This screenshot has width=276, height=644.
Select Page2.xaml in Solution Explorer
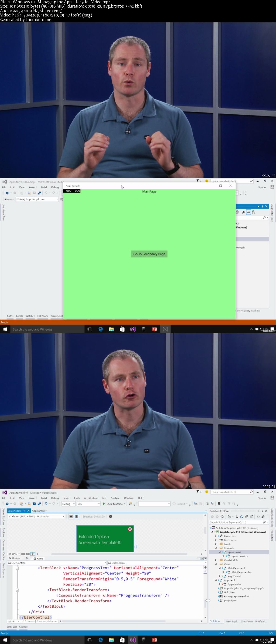click(x=234, y=576)
